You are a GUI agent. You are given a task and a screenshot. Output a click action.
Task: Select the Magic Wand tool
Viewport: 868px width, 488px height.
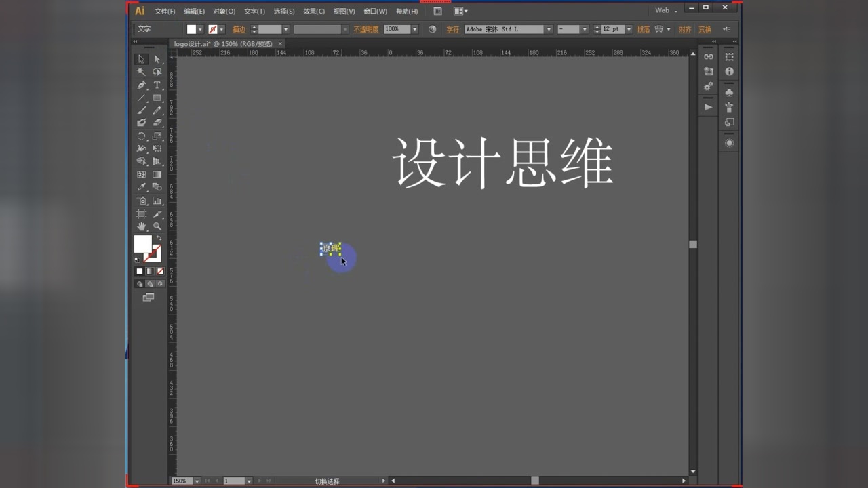pyautogui.click(x=142, y=72)
